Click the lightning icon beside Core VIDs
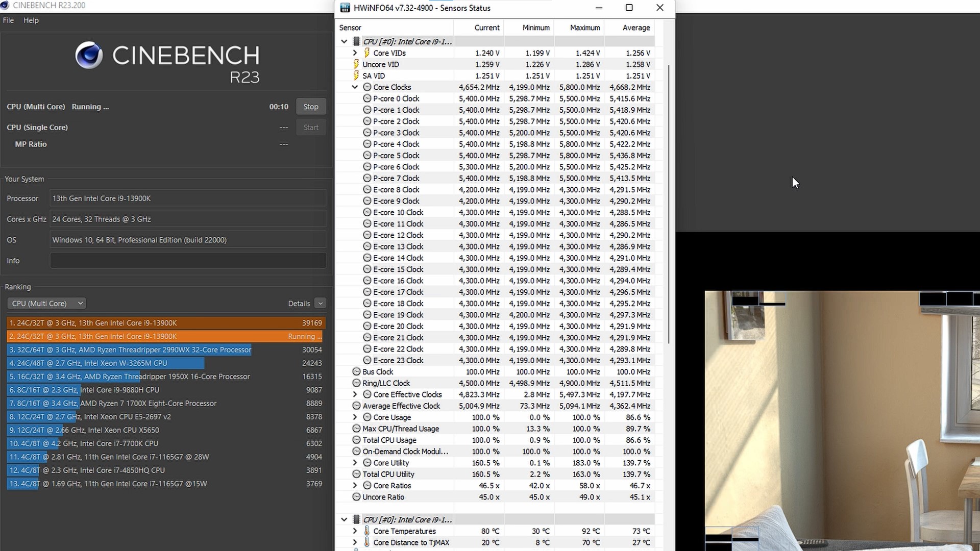Image resolution: width=980 pixels, height=551 pixels. (x=366, y=53)
